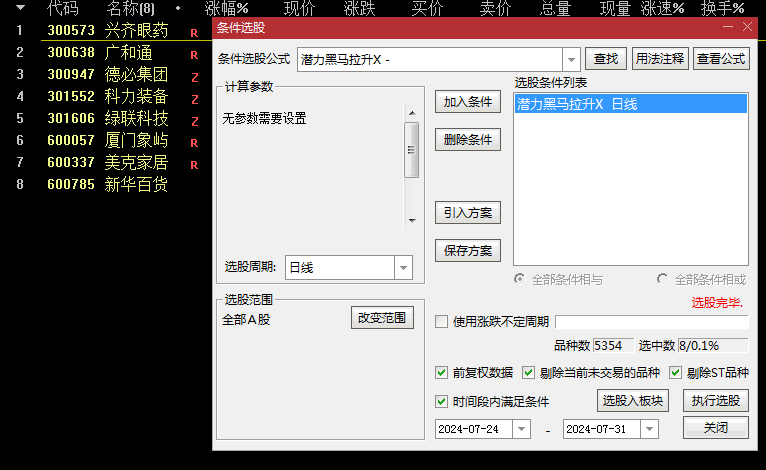This screenshot has height=470, width=766.
Task: Save scheme with 保存方案 button
Action: click(468, 251)
